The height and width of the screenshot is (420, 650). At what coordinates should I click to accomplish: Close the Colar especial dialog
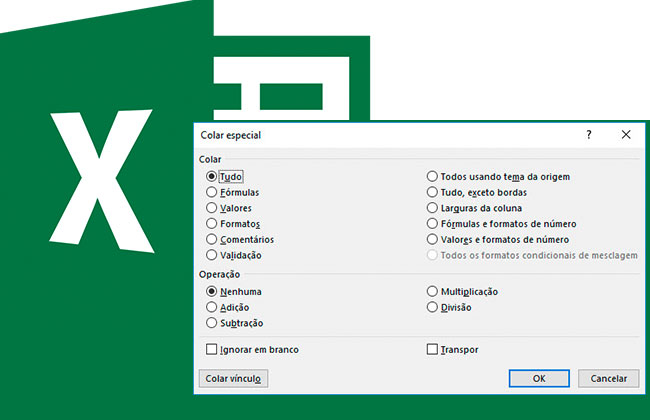tap(626, 135)
